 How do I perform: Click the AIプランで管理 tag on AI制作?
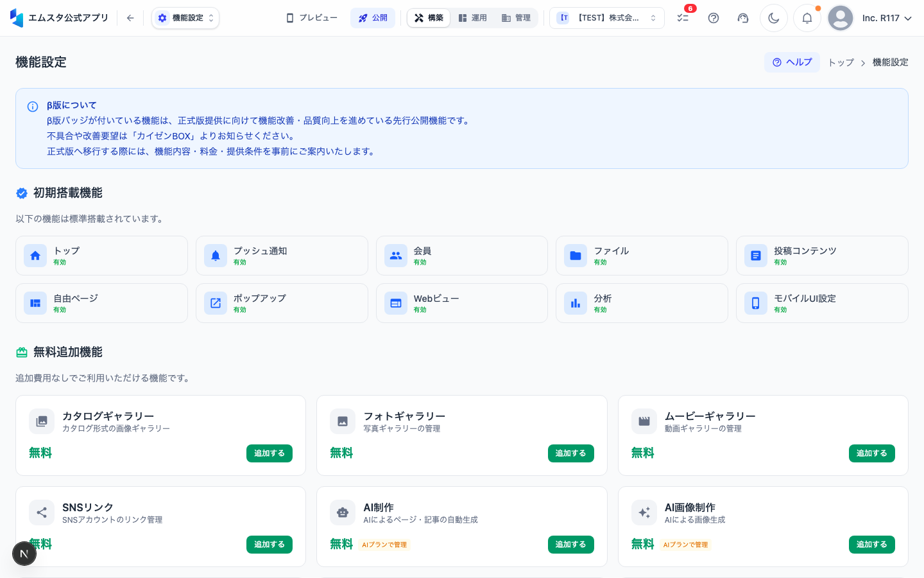pyautogui.click(x=384, y=545)
